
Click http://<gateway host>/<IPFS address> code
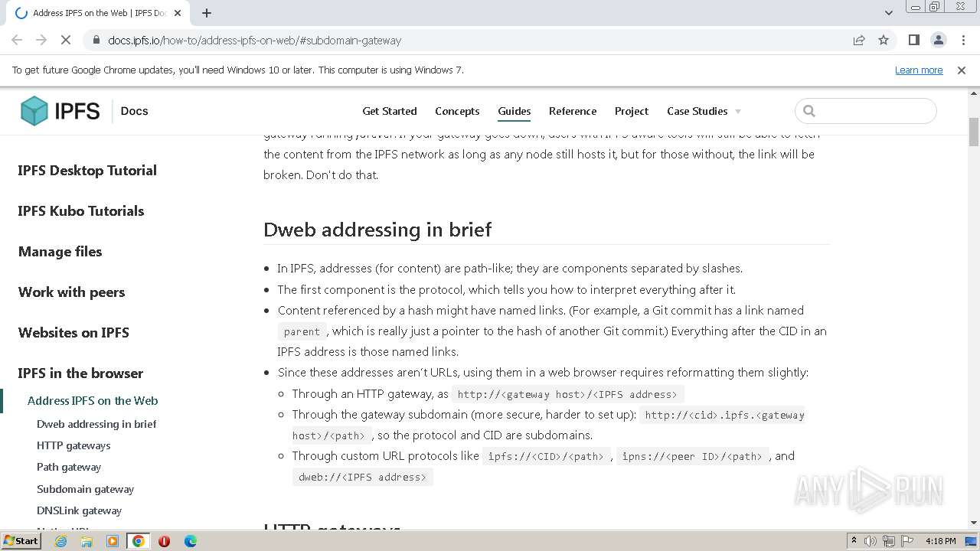point(567,394)
